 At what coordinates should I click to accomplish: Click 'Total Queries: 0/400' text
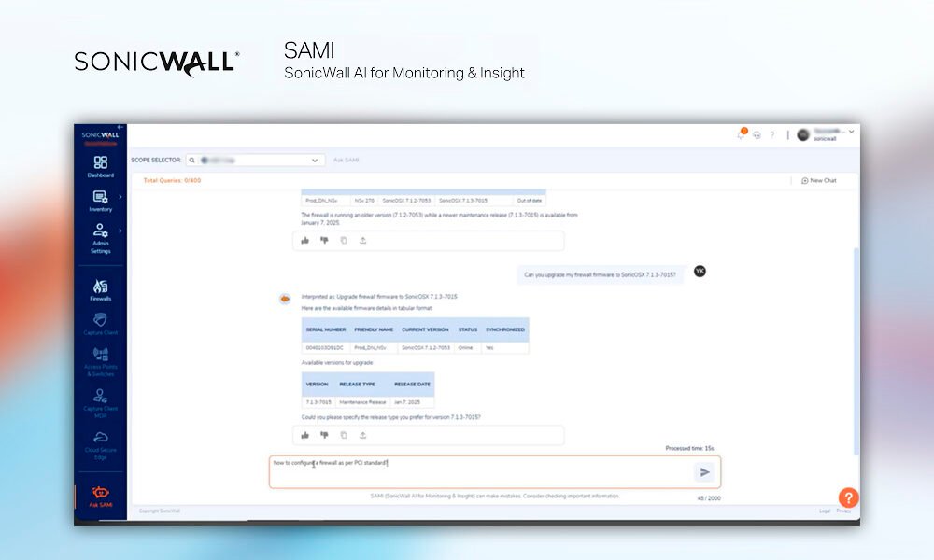(x=172, y=180)
